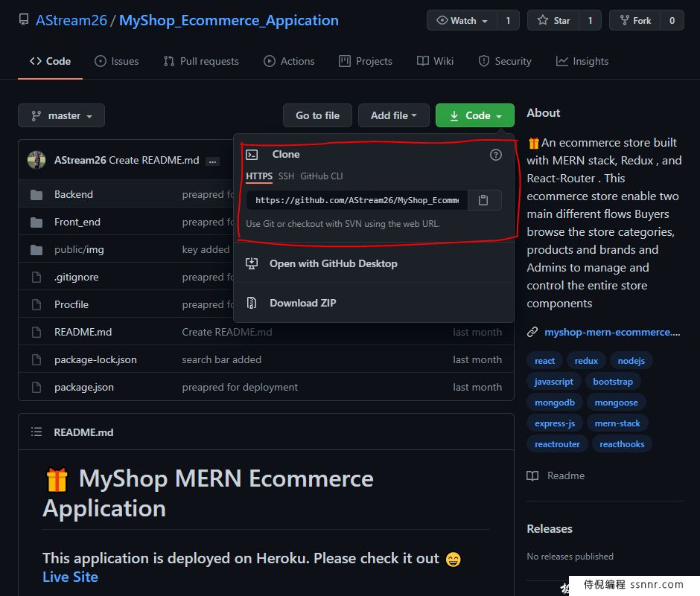The image size is (700, 596).
Task: Click the fork count 0
Action: [672, 21]
